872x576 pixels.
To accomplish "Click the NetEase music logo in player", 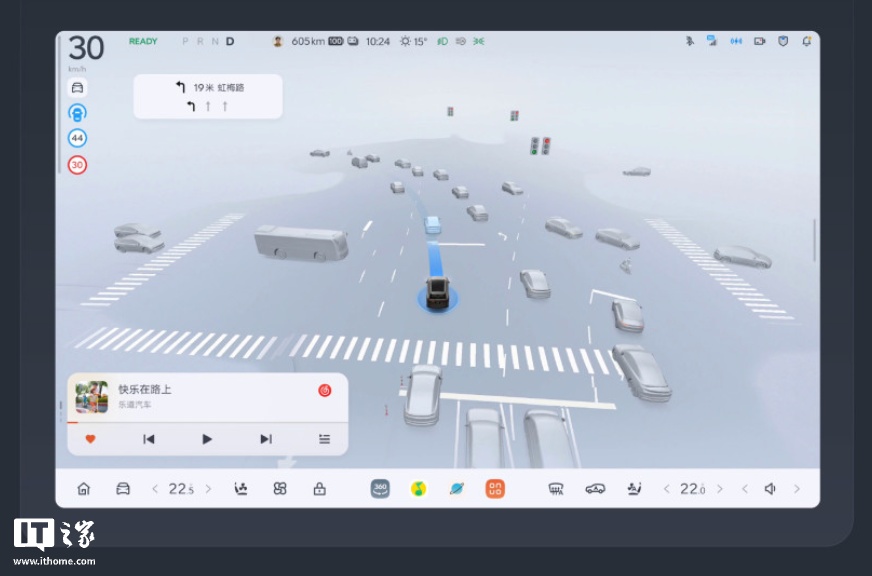I will click(x=324, y=390).
